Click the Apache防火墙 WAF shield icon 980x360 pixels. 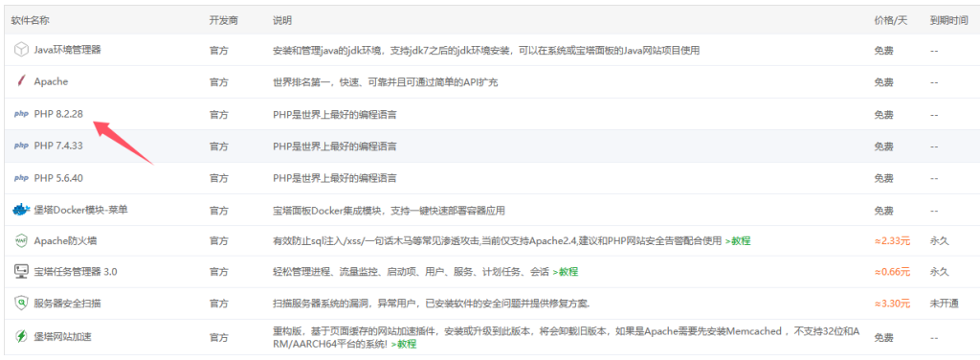[x=21, y=240]
